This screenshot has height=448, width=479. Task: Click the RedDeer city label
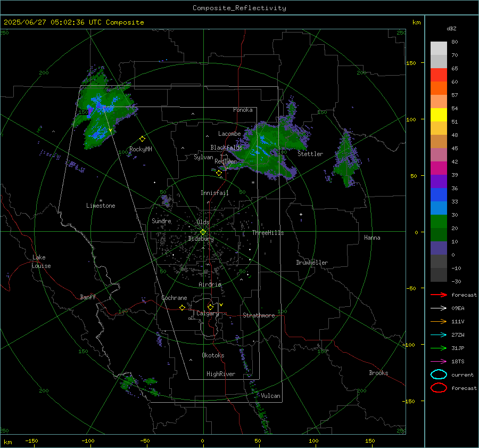pos(226,161)
